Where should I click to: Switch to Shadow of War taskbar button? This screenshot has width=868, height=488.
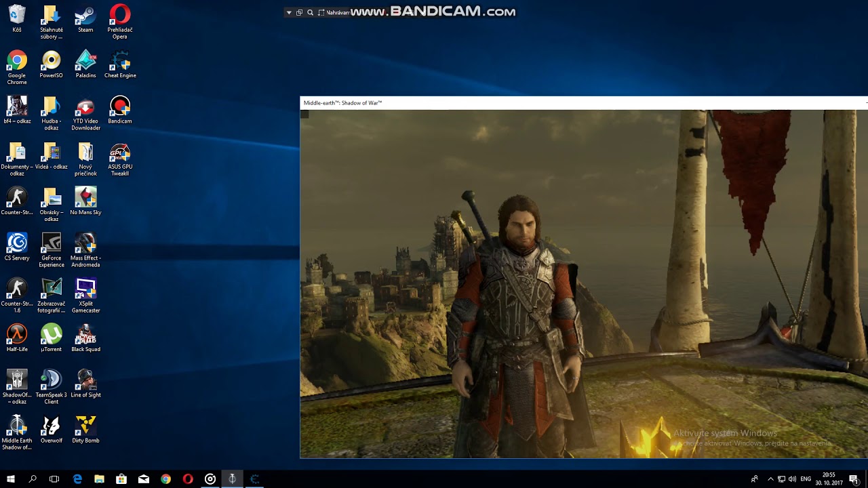(232, 479)
